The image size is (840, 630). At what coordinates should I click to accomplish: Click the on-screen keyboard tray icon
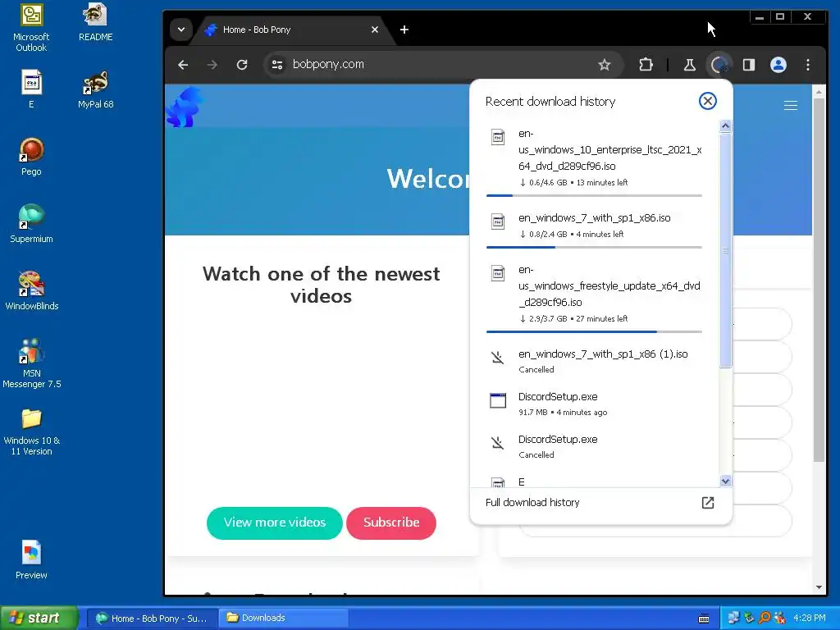(704, 619)
